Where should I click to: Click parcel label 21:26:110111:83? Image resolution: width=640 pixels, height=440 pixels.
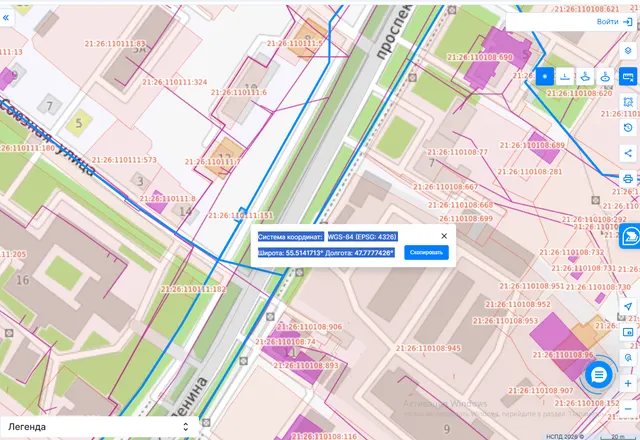(115, 44)
